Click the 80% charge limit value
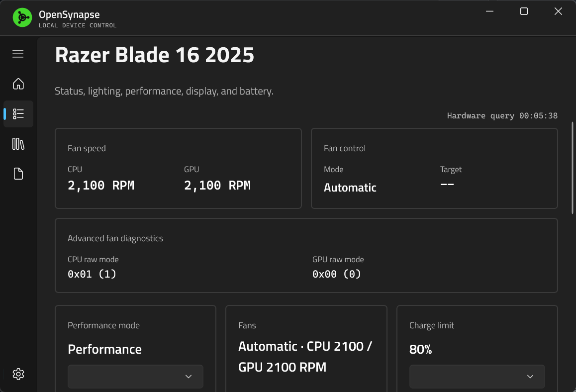This screenshot has height=392, width=576. tap(421, 349)
